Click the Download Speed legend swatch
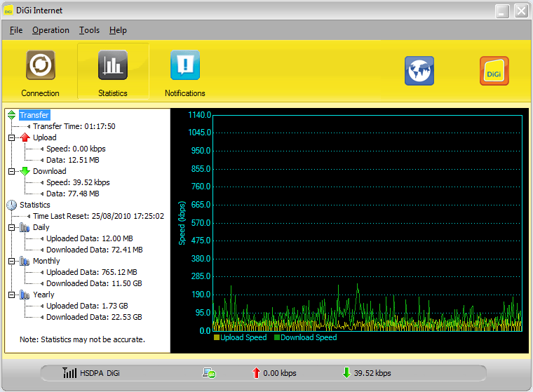 (x=276, y=338)
